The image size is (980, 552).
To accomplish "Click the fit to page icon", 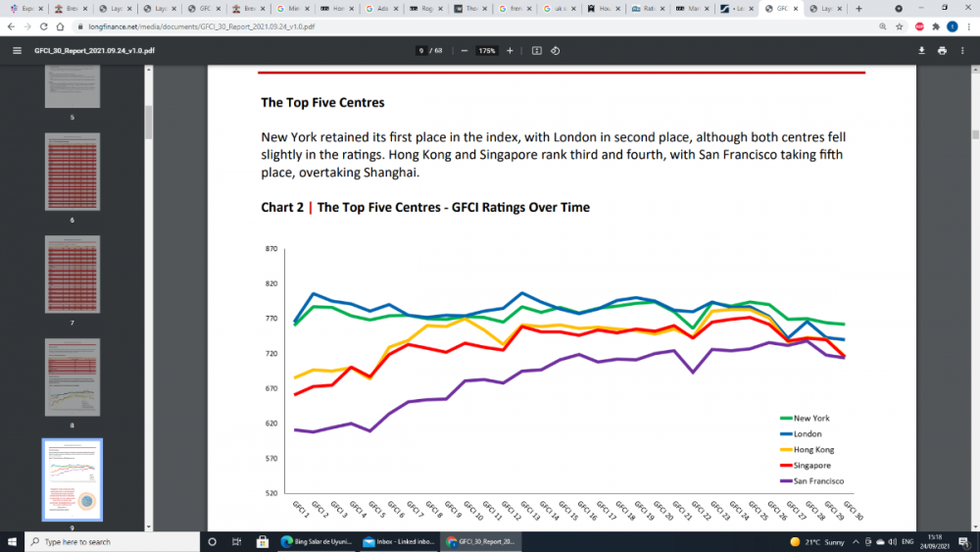I will [537, 50].
